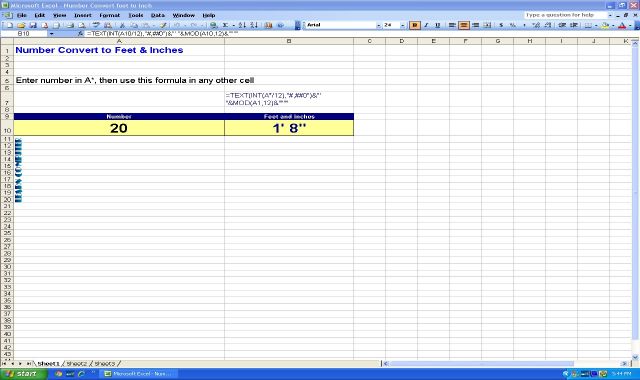
Task: Switch to the Sheet2 tab
Action: coord(77,363)
